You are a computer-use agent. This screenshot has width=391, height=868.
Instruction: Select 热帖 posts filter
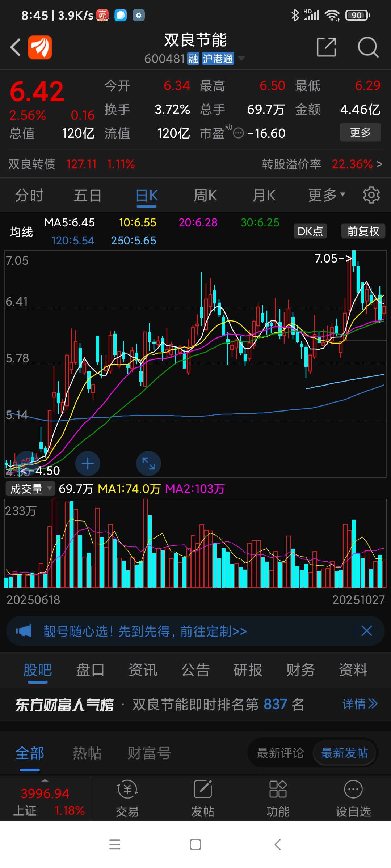[87, 753]
